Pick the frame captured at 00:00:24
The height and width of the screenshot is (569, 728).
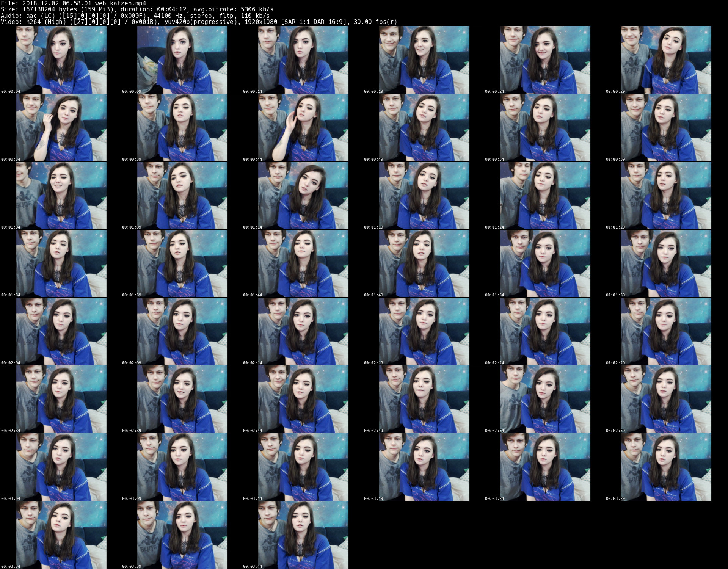pyautogui.click(x=545, y=60)
